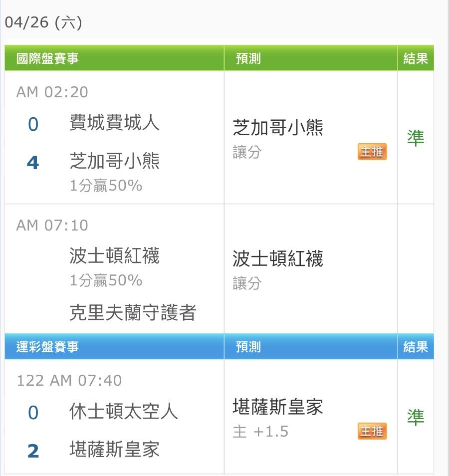Click the 1分贏50% odds under 波士頓紅襪
This screenshot has width=449, height=476.
point(106,280)
